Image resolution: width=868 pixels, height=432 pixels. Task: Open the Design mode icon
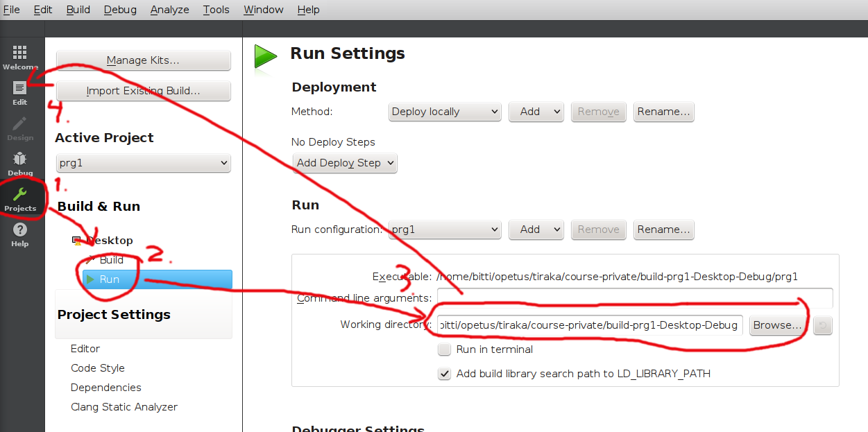(20, 128)
